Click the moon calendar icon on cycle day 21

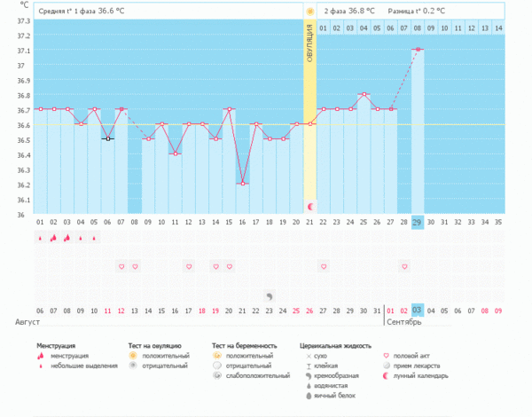[309, 206]
